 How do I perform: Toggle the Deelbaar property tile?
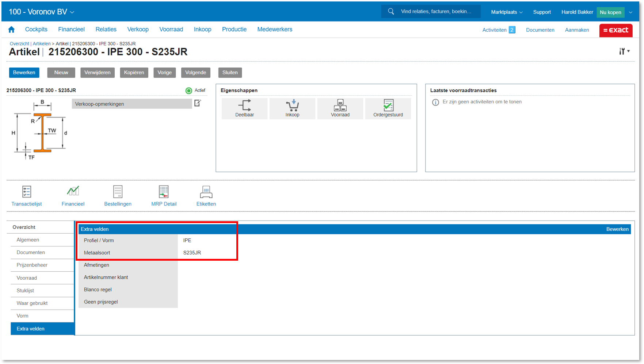click(244, 108)
